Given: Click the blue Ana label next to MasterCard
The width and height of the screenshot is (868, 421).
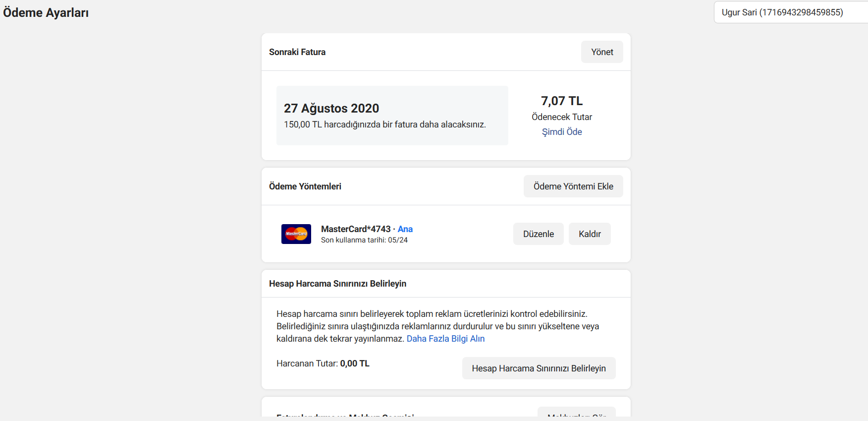Looking at the screenshot, I should pyautogui.click(x=405, y=229).
